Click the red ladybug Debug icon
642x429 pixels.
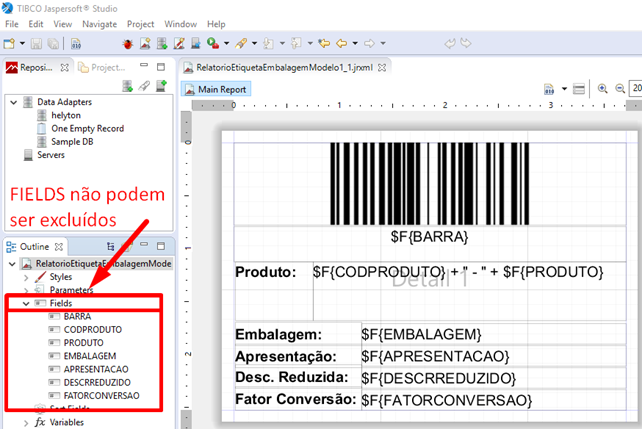(128, 43)
